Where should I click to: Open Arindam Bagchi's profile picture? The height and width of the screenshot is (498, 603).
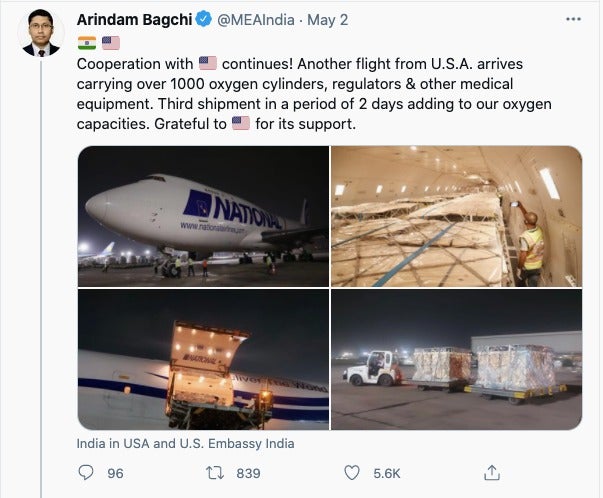pyautogui.click(x=41, y=33)
